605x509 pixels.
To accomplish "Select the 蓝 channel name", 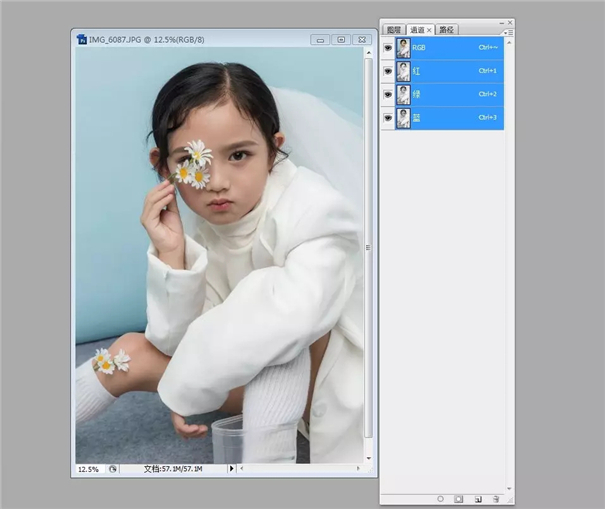I will click(416, 118).
